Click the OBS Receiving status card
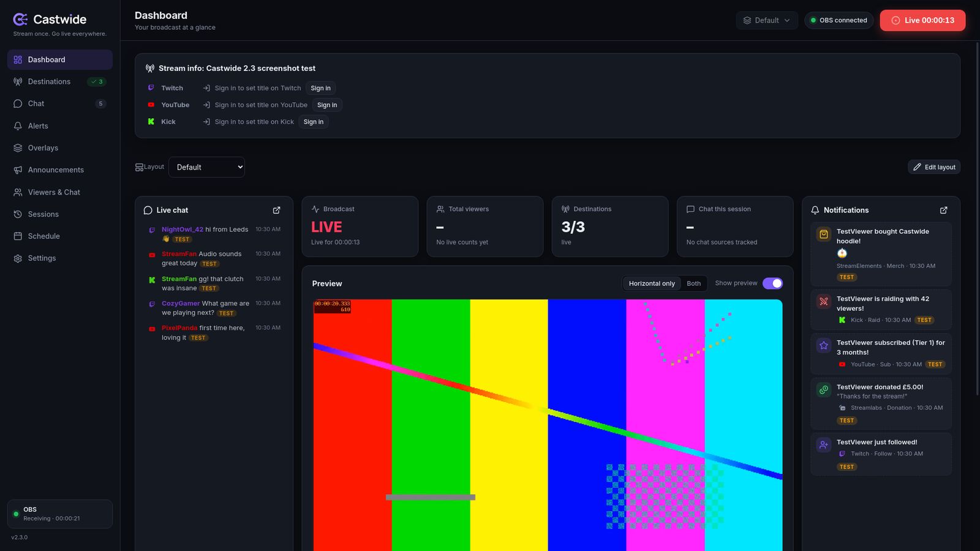This screenshot has height=551, width=980. coord(60,514)
